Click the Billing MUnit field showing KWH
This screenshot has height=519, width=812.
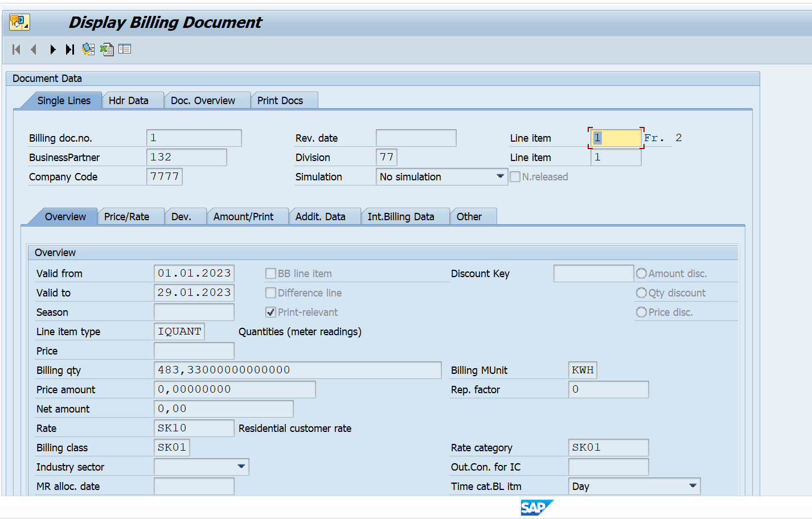[x=583, y=370]
